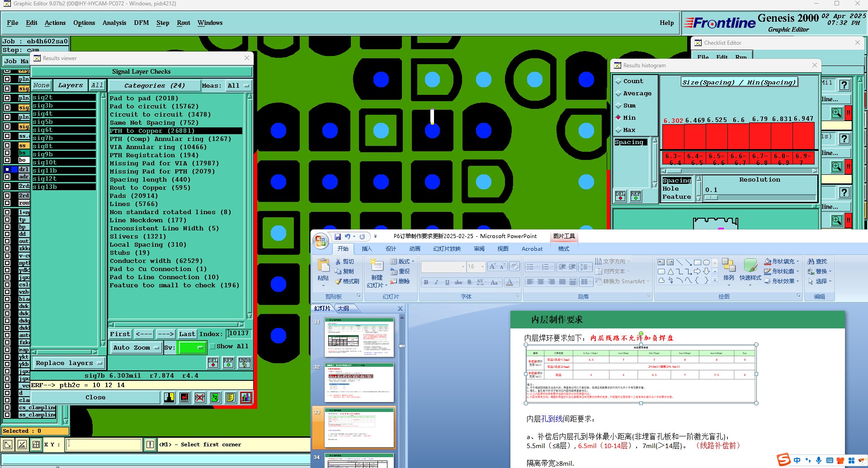Open histogram icon in Results viewer
The image size is (868, 468).
(246, 398)
